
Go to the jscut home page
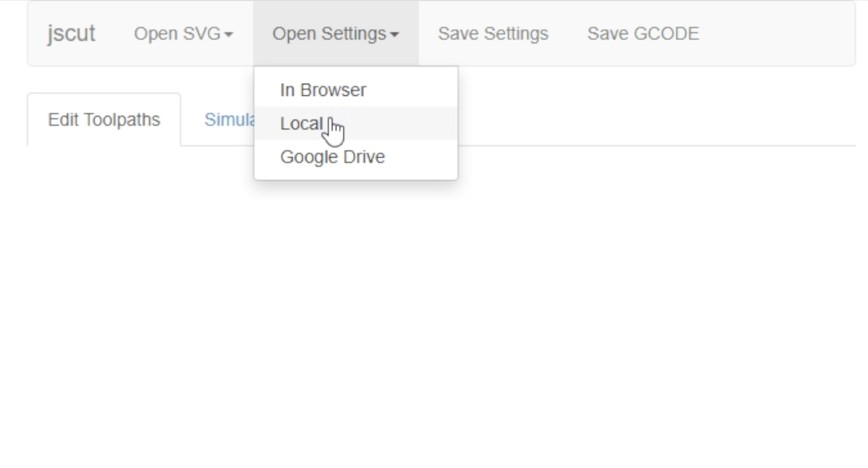(x=71, y=34)
